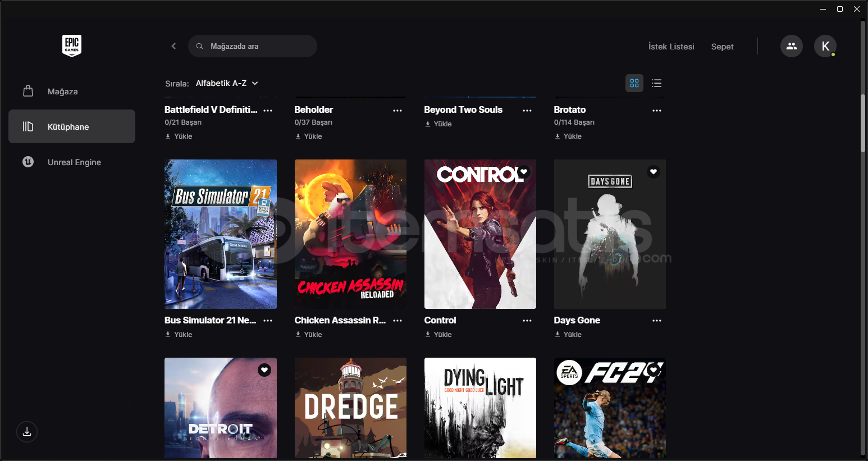Open options menu for Chicken Assassin

pyautogui.click(x=398, y=321)
